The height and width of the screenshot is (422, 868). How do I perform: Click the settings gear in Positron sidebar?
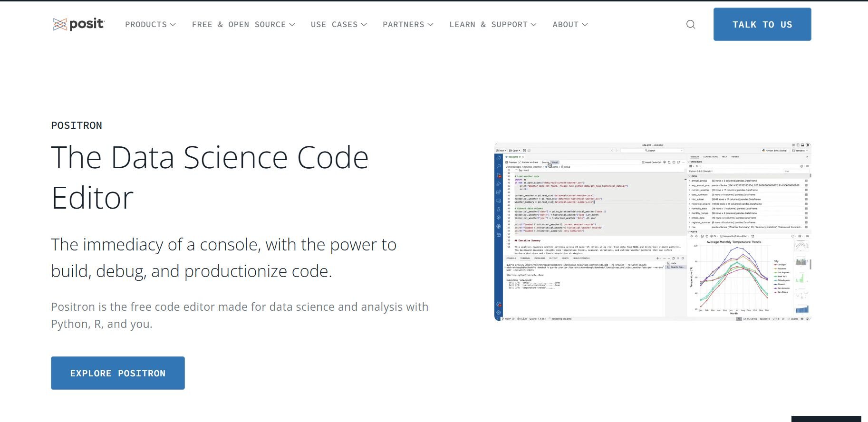499,313
